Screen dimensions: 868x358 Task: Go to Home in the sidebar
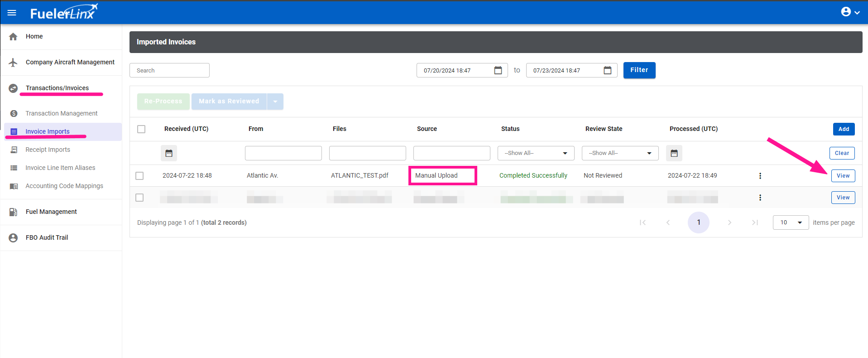[34, 36]
